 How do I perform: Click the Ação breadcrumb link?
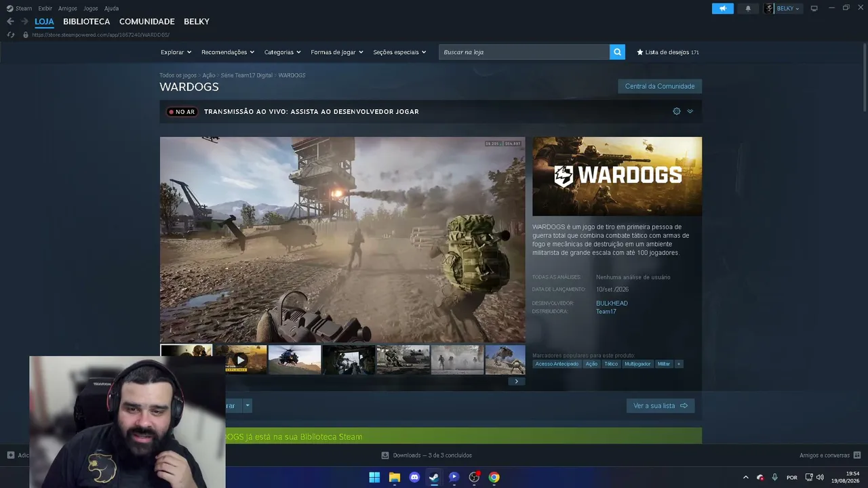[209, 75]
